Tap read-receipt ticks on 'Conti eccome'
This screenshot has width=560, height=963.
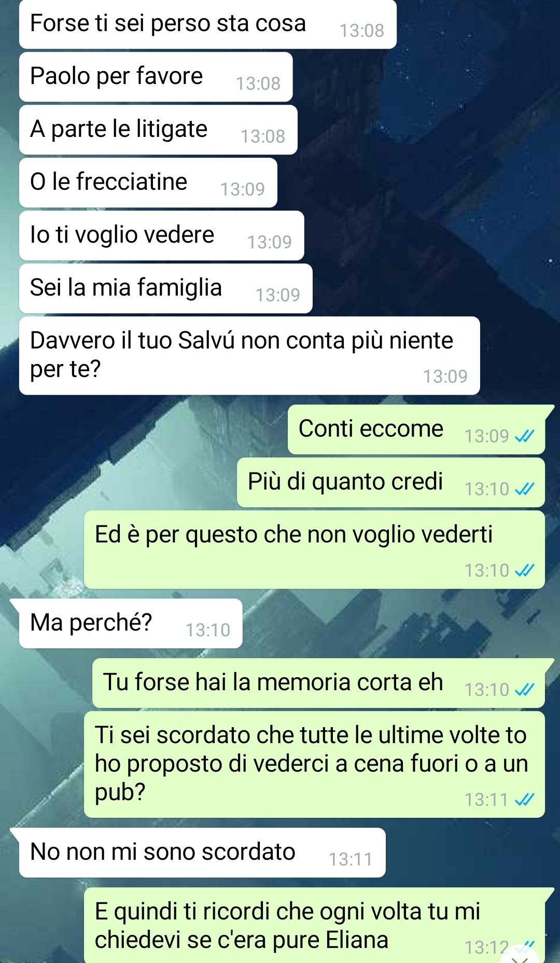coord(524,437)
